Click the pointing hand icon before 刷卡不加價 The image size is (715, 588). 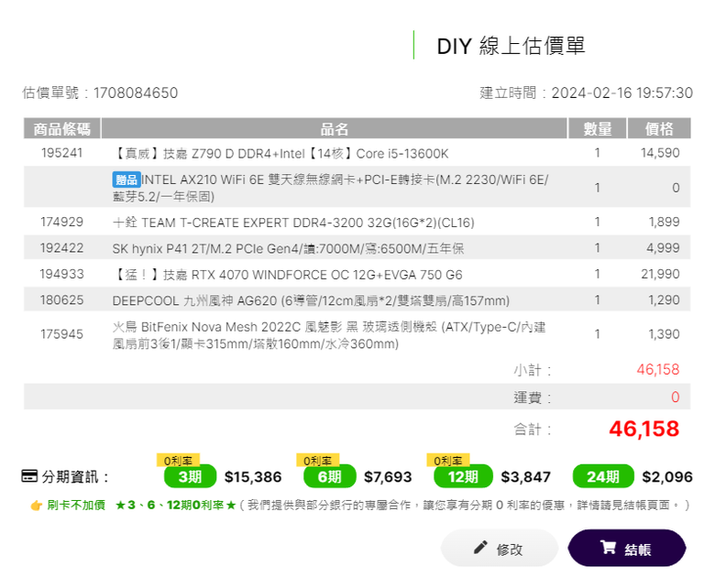coord(36,505)
